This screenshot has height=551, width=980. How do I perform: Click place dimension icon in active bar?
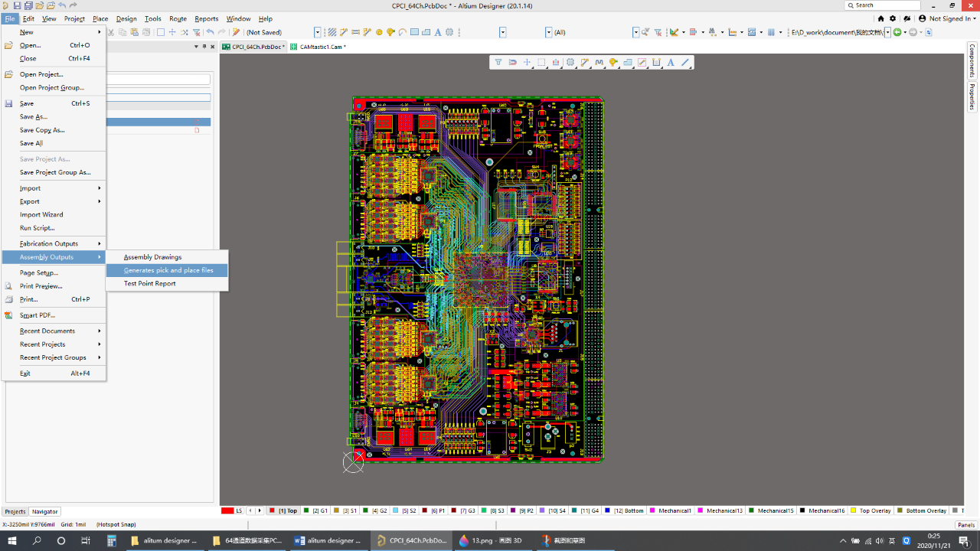pos(656,63)
